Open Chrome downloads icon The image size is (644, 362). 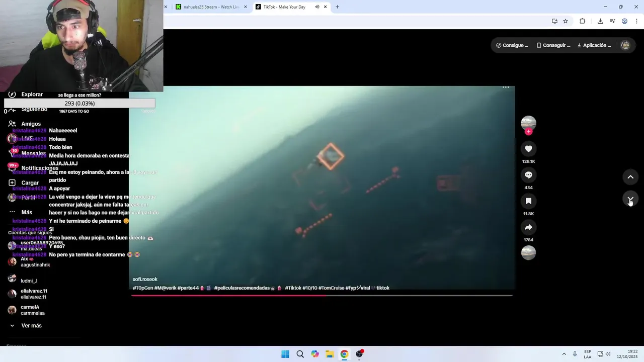(600, 21)
